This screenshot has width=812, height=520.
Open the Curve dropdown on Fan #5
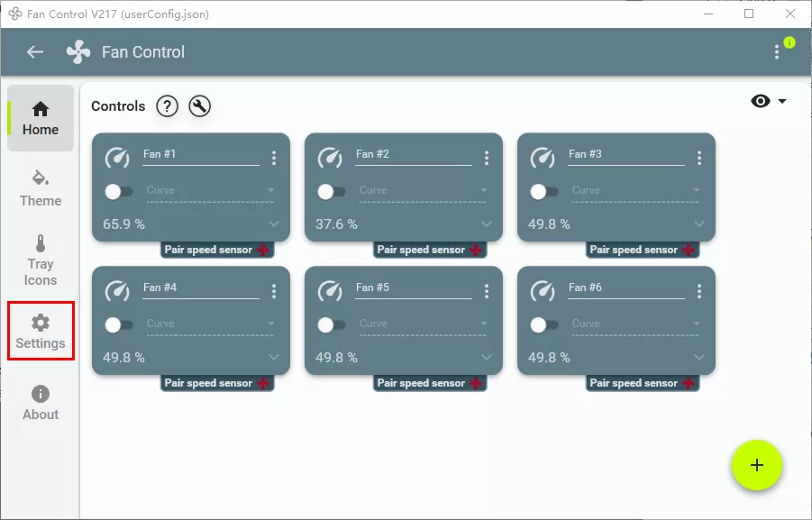(423, 324)
